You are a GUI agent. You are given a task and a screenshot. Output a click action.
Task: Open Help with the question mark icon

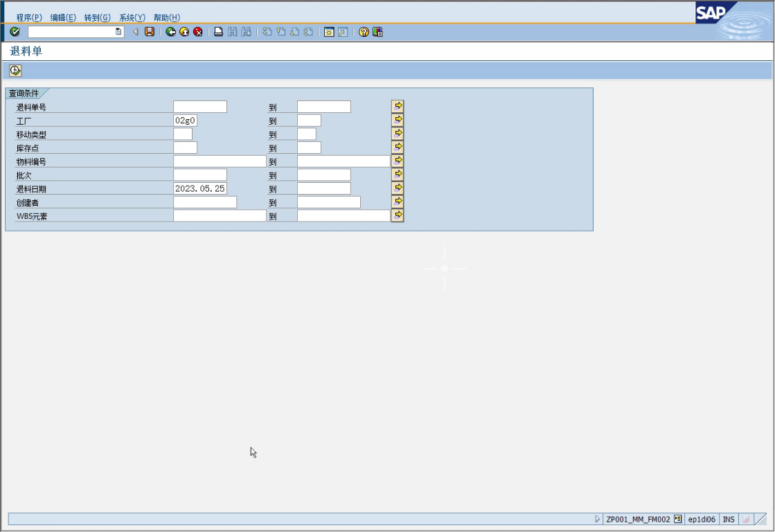click(x=364, y=32)
